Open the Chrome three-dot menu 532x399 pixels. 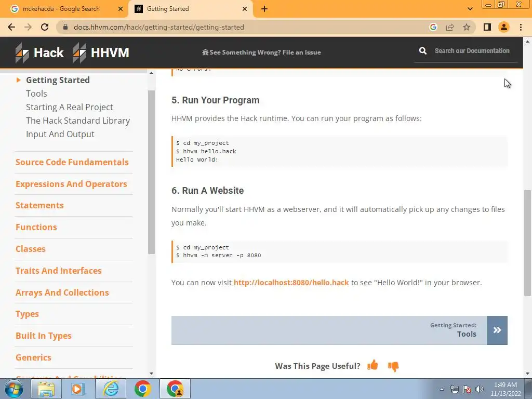(521, 27)
